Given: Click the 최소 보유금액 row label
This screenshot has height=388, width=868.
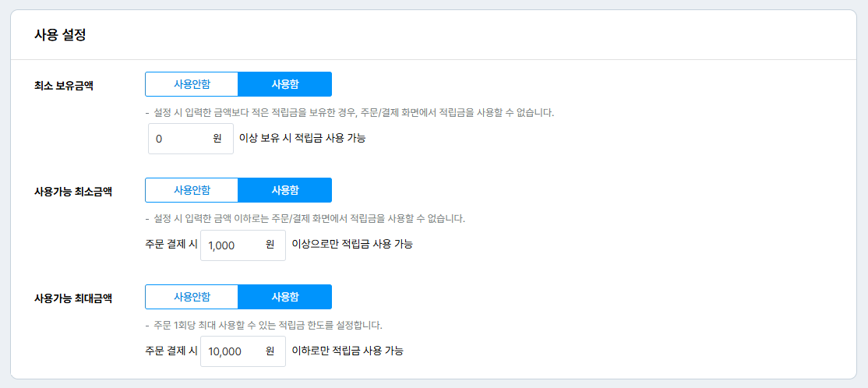Looking at the screenshot, I should 64,85.
